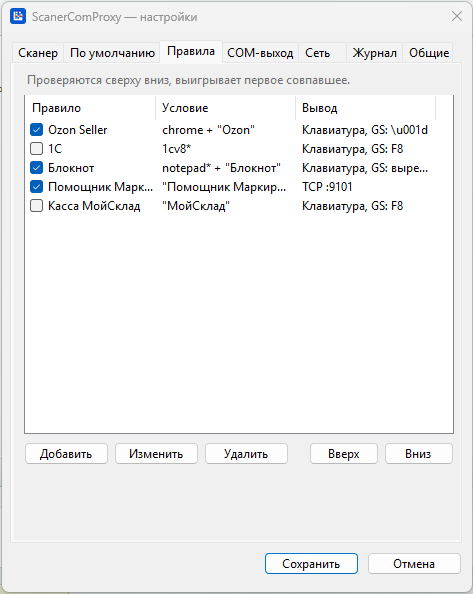The image size is (473, 594).
Task: Switch to the Общие tab
Action: point(429,53)
